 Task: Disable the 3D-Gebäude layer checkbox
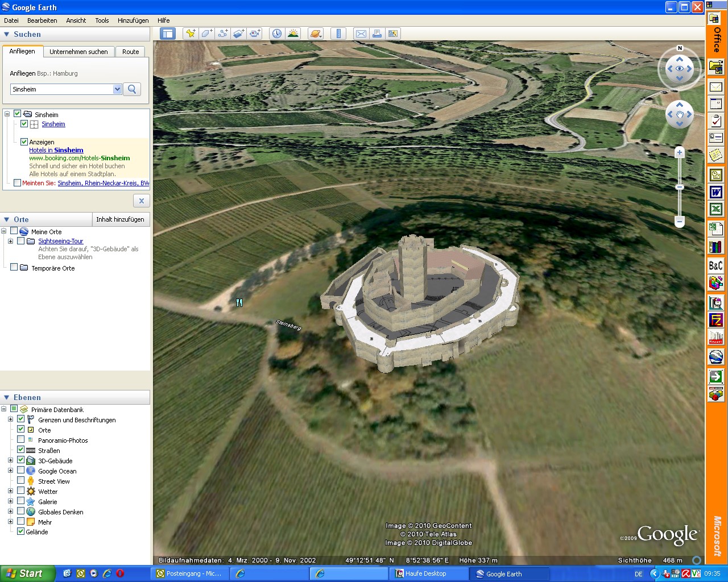[x=20, y=460]
